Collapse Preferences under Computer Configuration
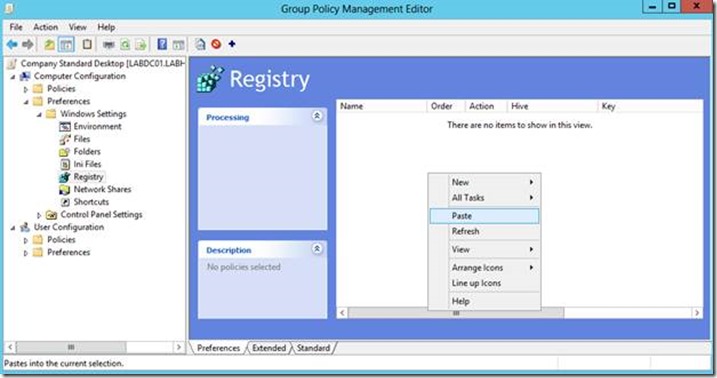This screenshot has height=378, width=717. point(26,102)
